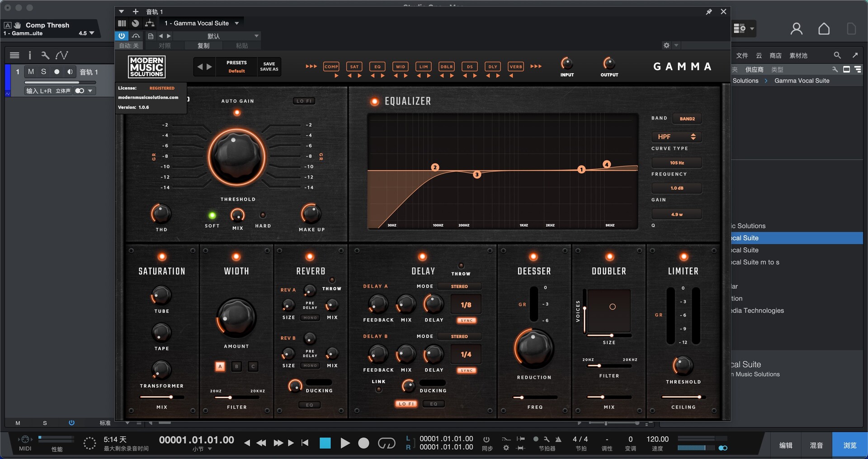Click the 复制 copy button
The image size is (868, 459).
(203, 46)
